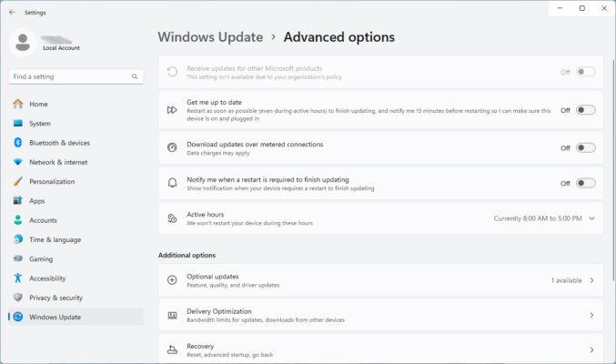
Task: Click the Advanced options page title
Action: 339,37
